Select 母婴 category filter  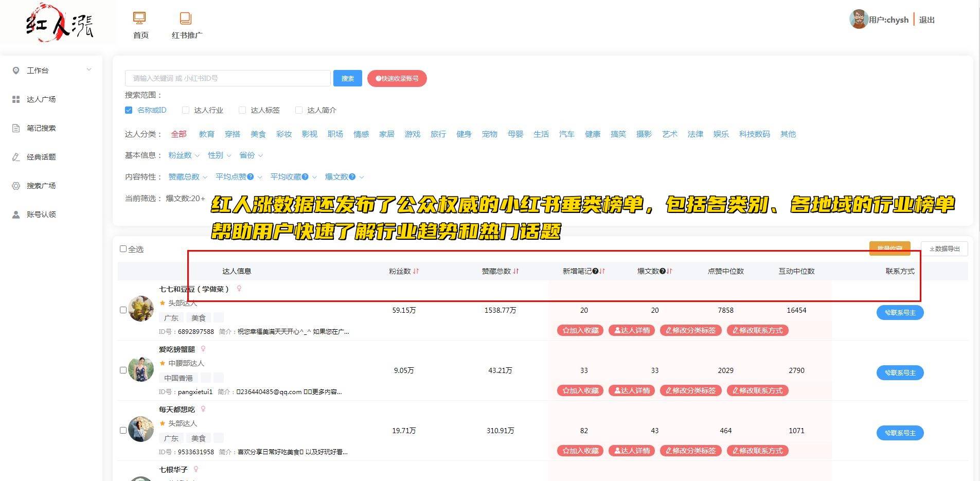tap(515, 134)
